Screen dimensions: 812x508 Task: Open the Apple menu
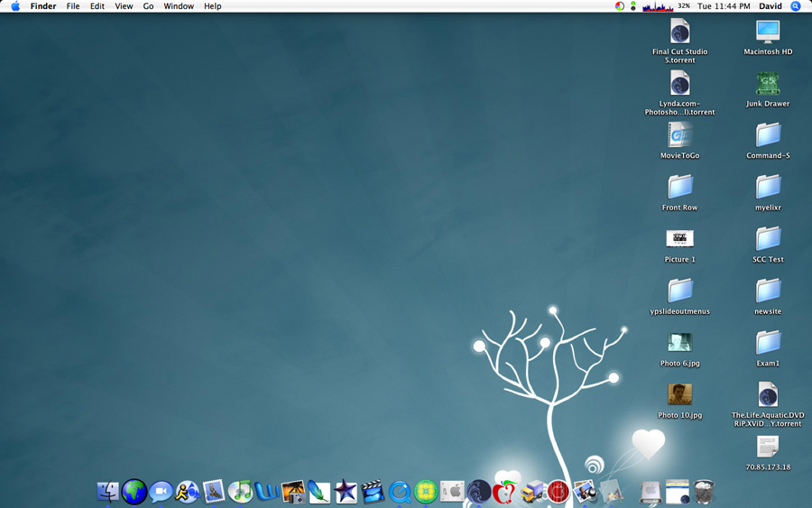click(15, 6)
